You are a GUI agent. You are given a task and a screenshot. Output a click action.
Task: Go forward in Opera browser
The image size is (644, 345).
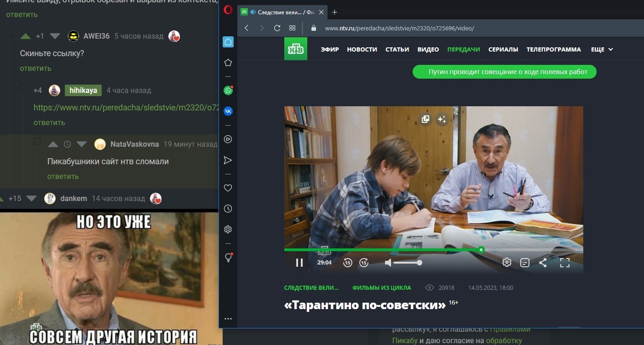[x=262, y=28]
